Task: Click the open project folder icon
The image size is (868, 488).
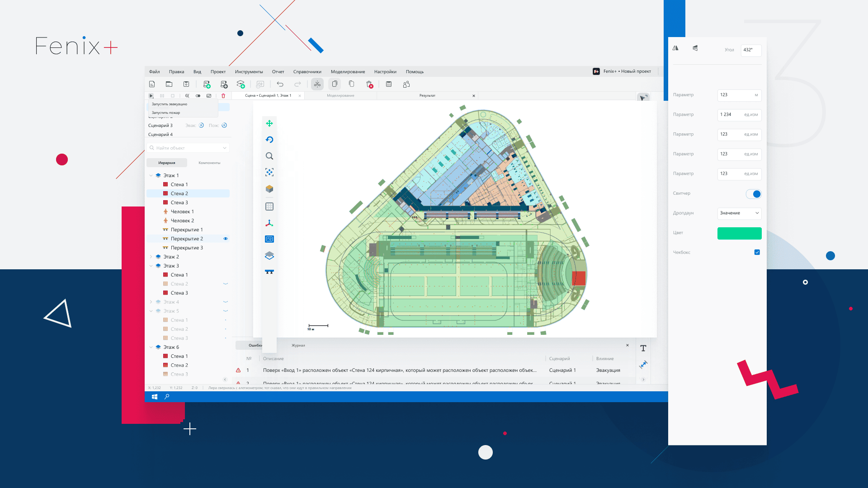Action: pos(169,84)
